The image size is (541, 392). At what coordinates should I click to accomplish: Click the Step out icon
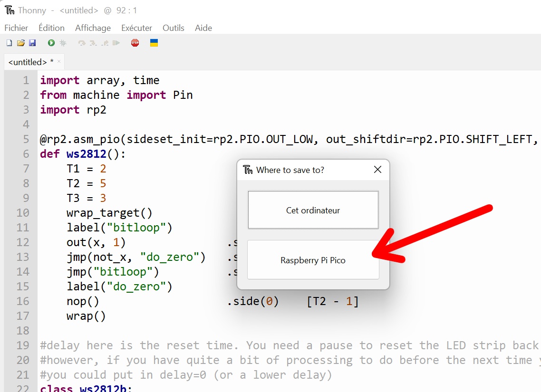105,43
